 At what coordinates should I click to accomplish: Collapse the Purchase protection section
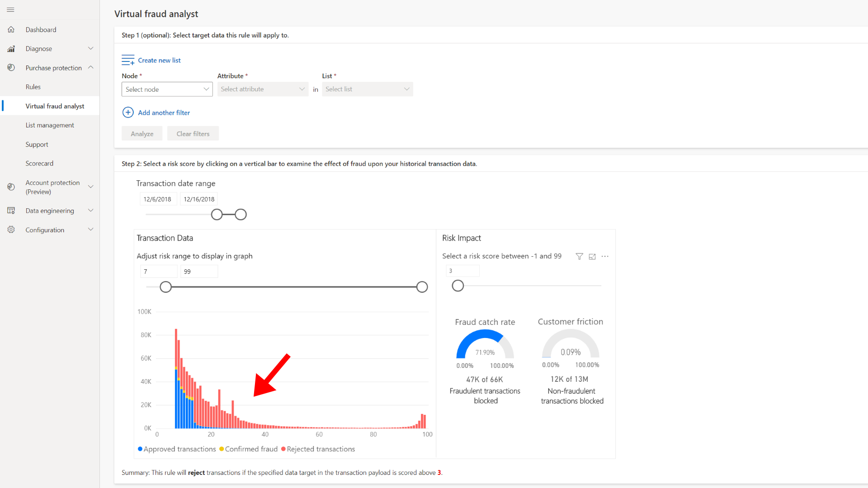click(91, 68)
